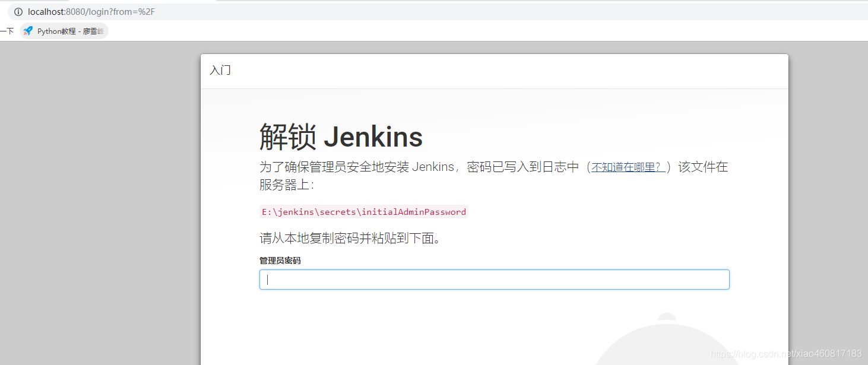Click the 管理员密码 label
Viewport: 868px width, 365px height.
click(x=280, y=261)
